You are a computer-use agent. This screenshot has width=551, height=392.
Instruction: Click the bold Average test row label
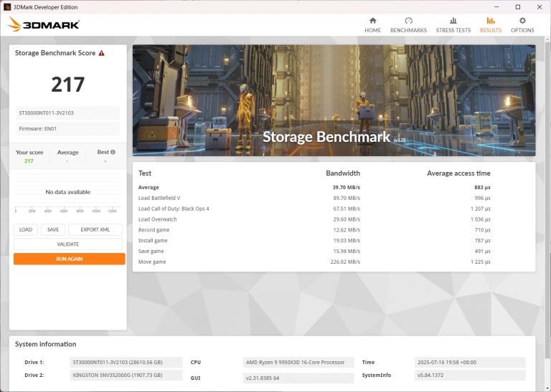(149, 188)
